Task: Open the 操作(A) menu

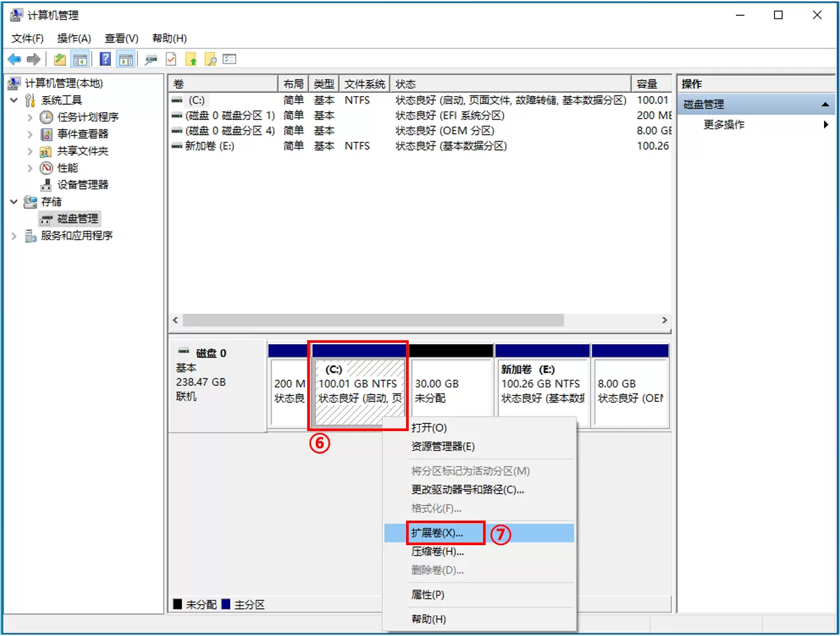Action: coord(74,38)
